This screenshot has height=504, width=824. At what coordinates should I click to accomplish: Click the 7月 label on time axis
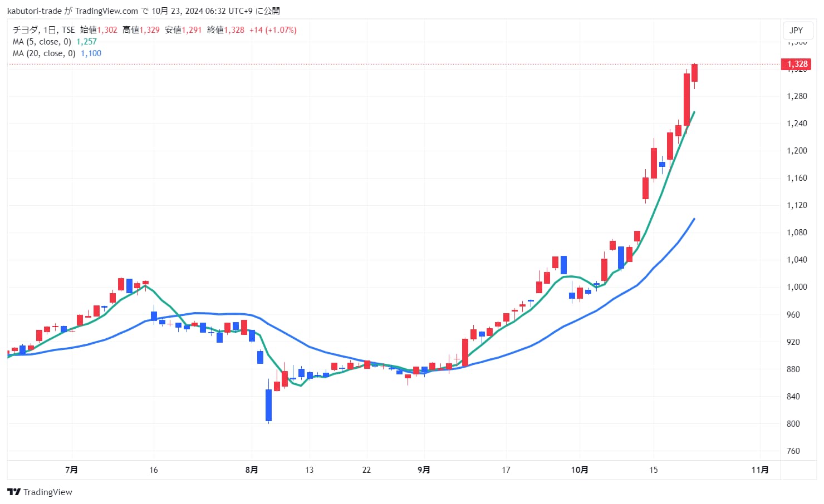point(71,470)
